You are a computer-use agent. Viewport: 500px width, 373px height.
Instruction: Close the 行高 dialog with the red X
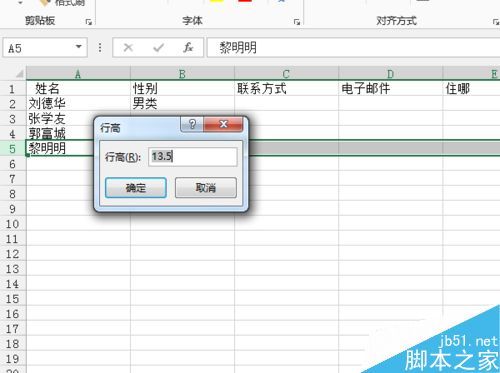[x=223, y=124]
